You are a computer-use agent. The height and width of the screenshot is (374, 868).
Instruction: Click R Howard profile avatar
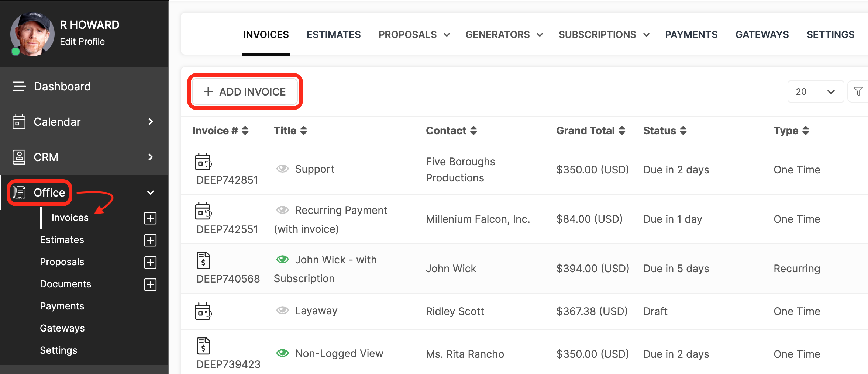[32, 34]
